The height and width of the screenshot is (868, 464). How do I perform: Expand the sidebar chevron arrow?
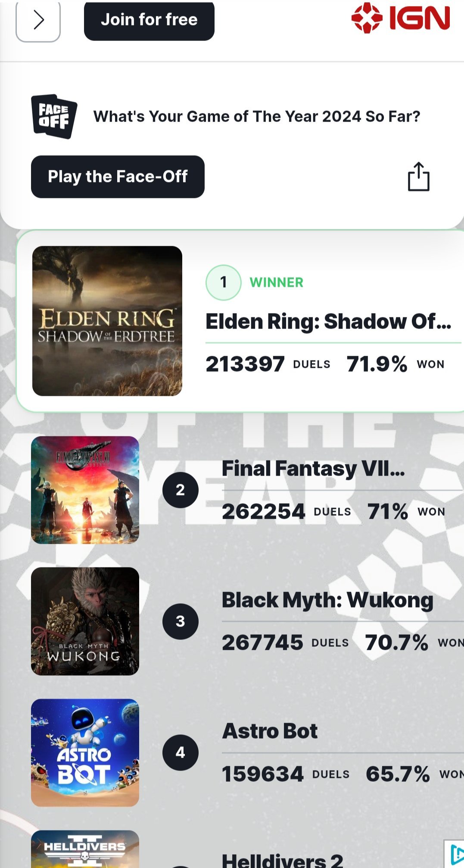38,20
